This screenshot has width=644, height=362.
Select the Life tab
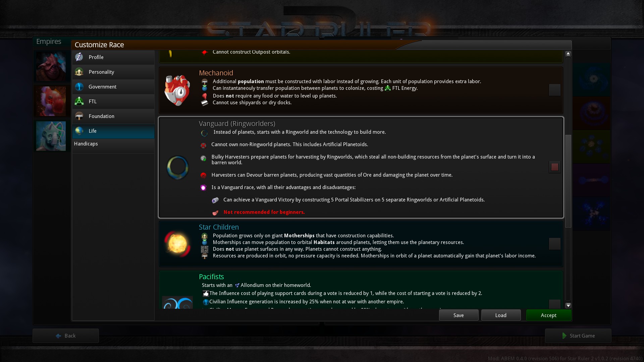(x=113, y=131)
